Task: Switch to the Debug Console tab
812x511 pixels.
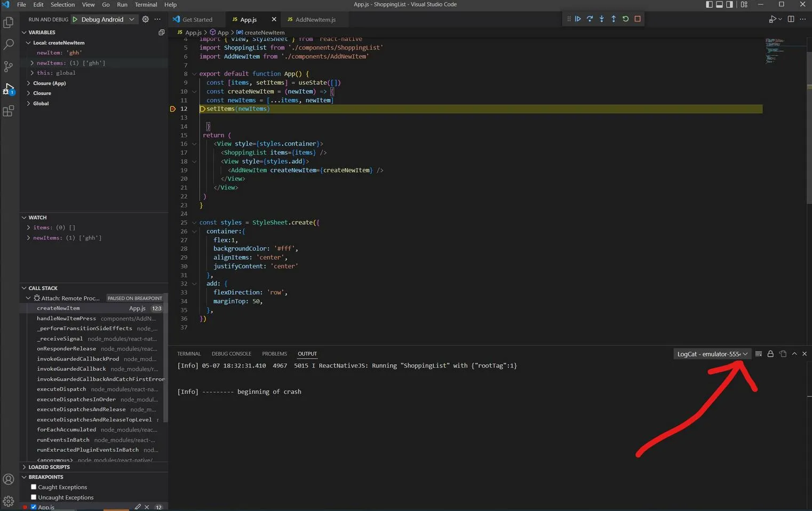Action: tap(231, 354)
